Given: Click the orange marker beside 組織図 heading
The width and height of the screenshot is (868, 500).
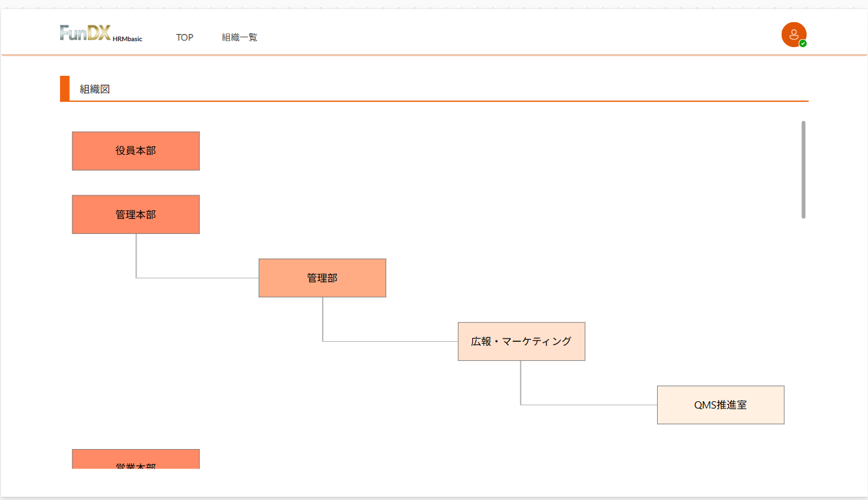Looking at the screenshot, I should pos(65,88).
